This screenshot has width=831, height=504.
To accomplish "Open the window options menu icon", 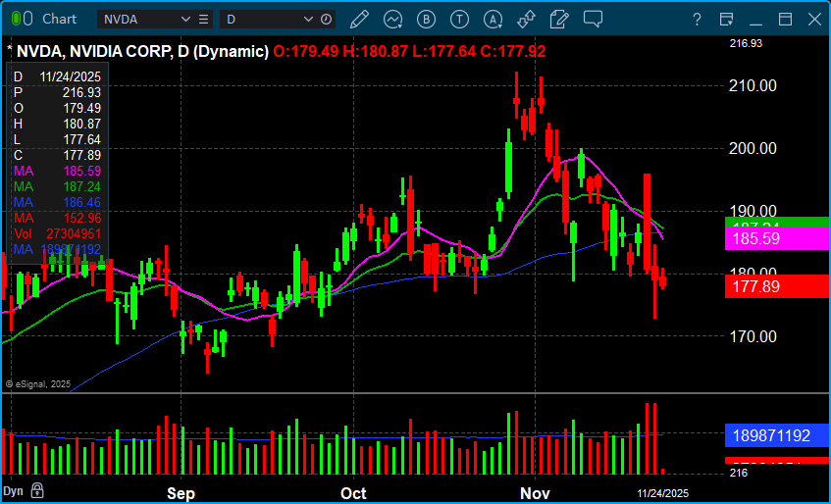I will tap(727, 20).
